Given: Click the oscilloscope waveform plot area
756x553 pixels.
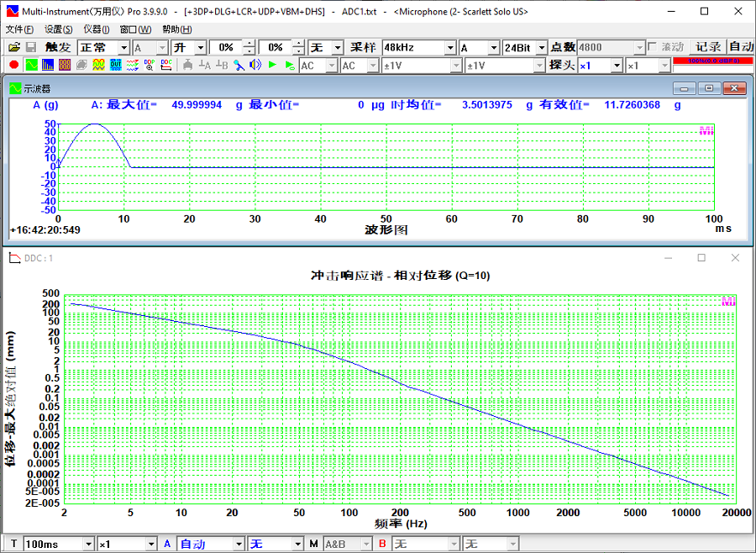Looking at the screenshot, I should [x=386, y=167].
